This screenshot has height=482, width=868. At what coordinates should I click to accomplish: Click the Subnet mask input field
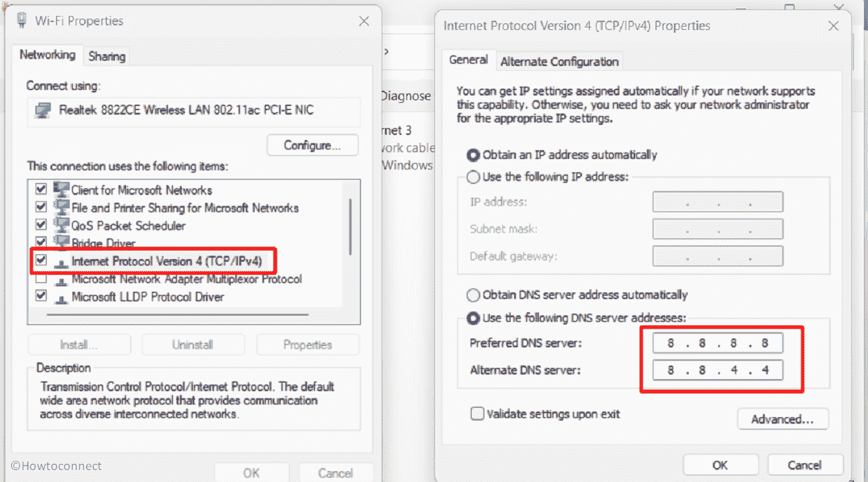tap(717, 229)
